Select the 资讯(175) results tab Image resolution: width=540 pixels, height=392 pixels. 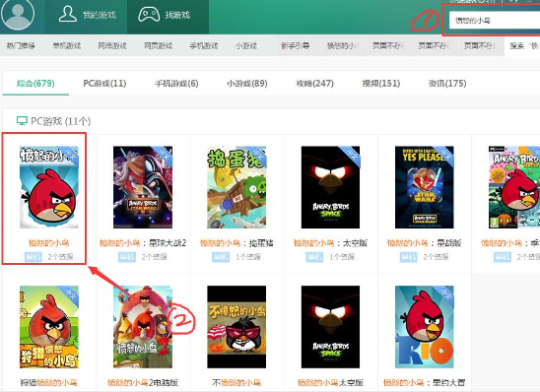coord(447,84)
